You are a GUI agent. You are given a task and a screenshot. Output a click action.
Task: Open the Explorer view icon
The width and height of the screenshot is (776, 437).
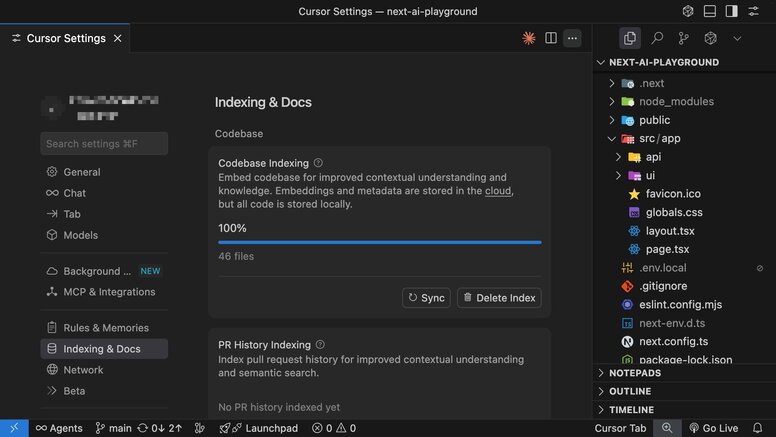(x=630, y=38)
